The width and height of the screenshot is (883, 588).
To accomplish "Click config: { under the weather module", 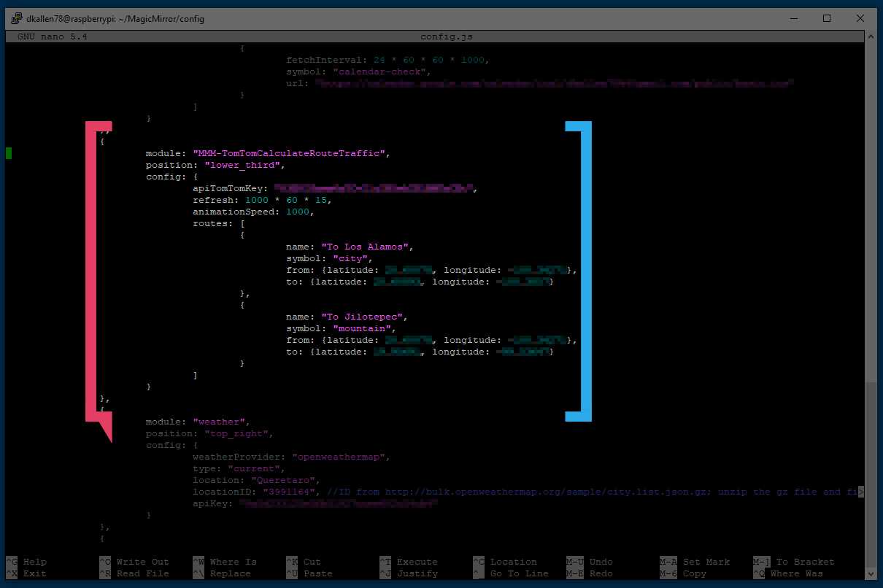I will 172,445.
